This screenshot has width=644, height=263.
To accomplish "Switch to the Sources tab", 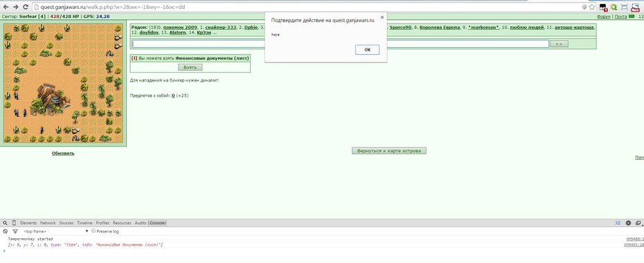I will point(66,223).
